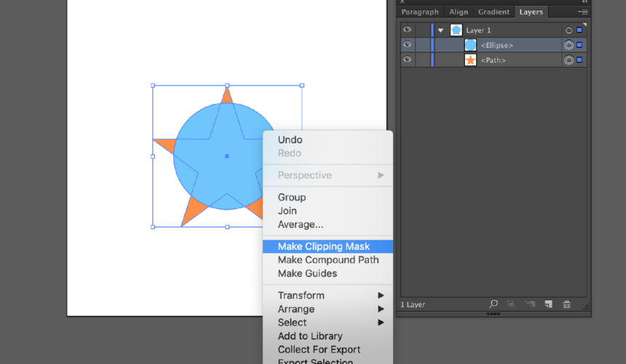
Task: Click the target circle for the Ellipse
Action: click(x=569, y=45)
